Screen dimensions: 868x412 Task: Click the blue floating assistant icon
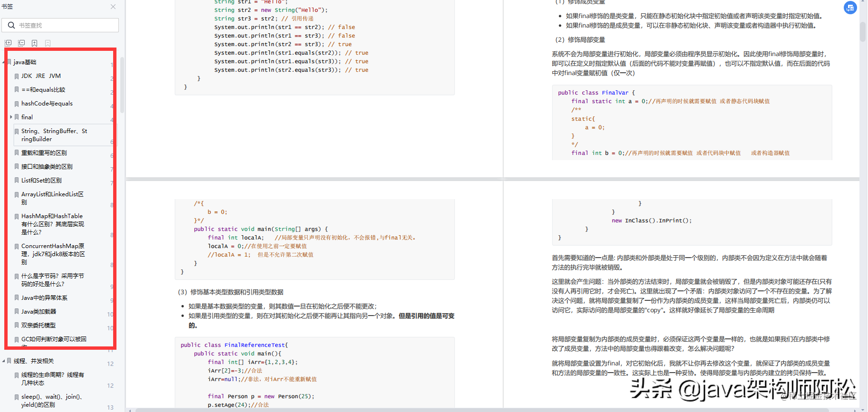pos(850,8)
